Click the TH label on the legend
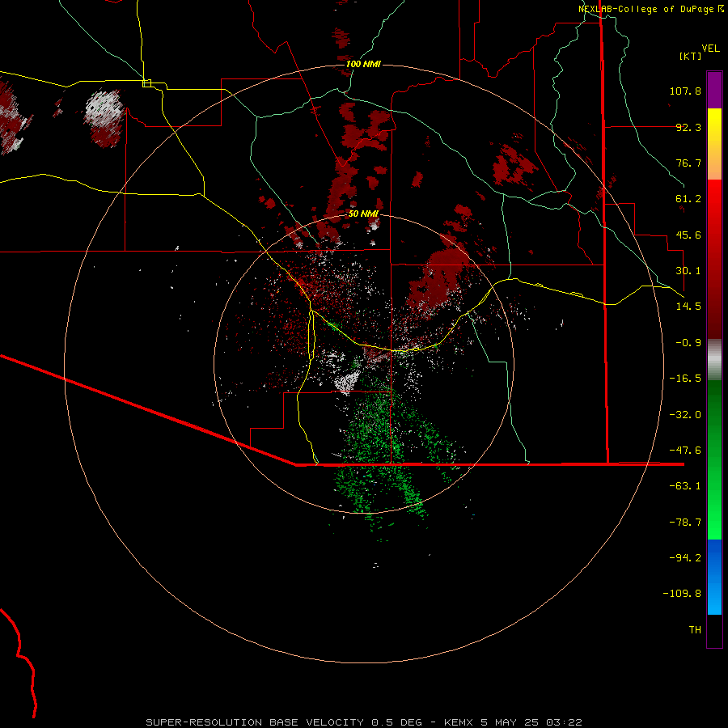Image resolution: width=728 pixels, height=728 pixels. click(695, 630)
